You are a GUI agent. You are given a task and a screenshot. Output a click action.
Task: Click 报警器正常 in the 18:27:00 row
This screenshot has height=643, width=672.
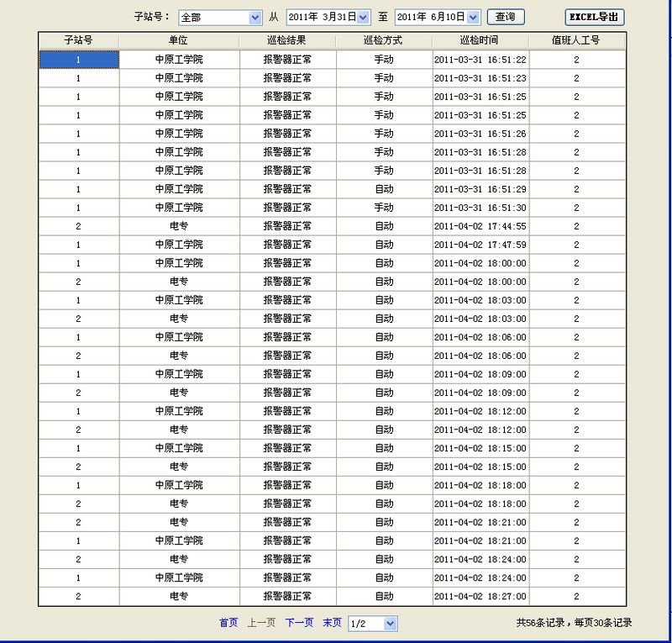(287, 596)
